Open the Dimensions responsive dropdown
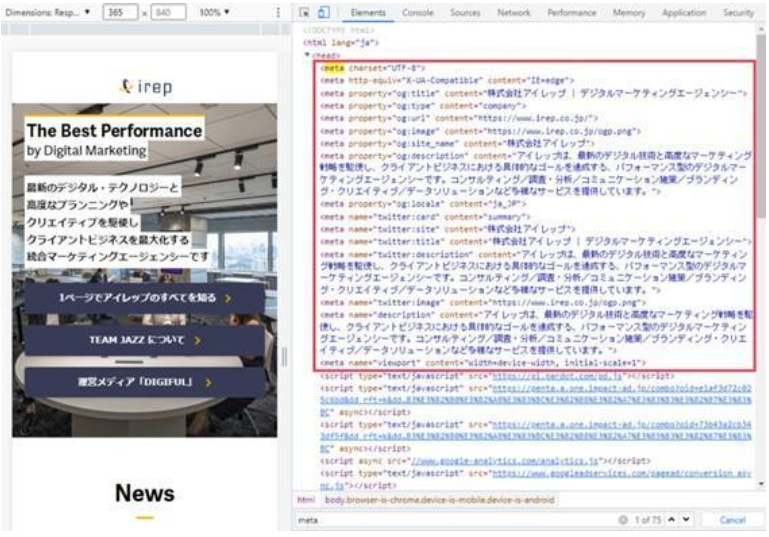 (x=49, y=13)
